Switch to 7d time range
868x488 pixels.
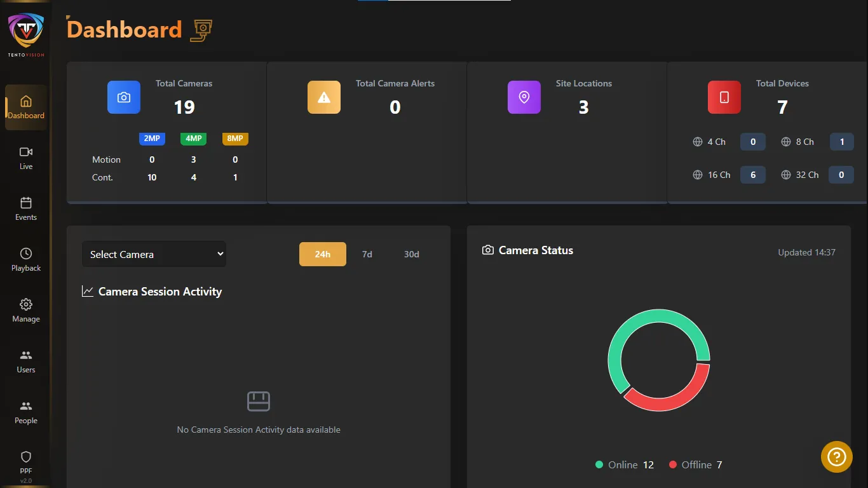367,254
